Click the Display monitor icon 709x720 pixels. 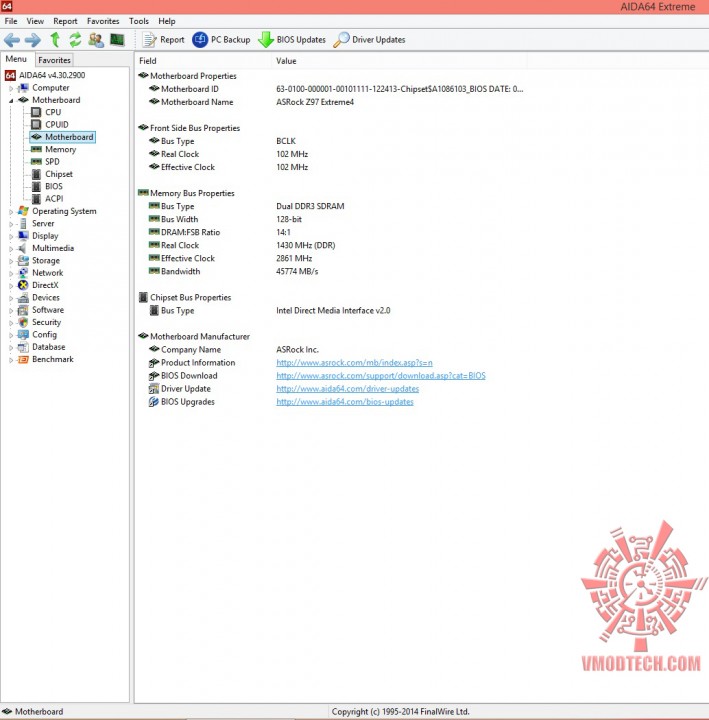click(23, 236)
